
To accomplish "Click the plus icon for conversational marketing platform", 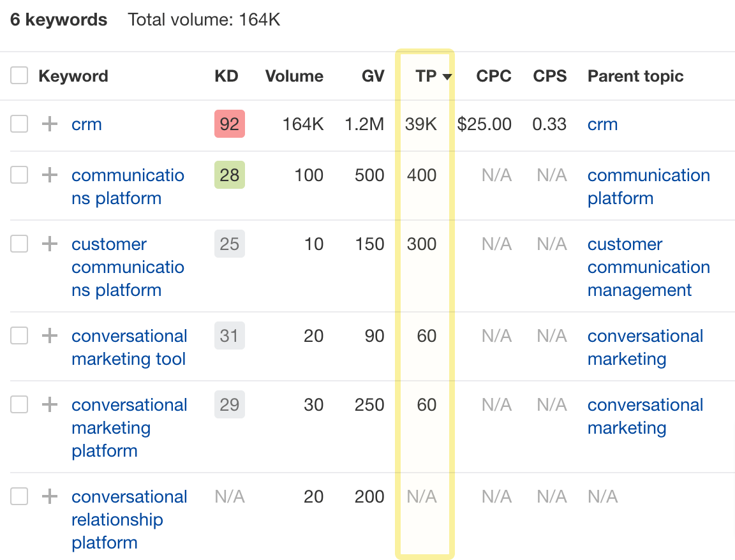I will point(48,404).
